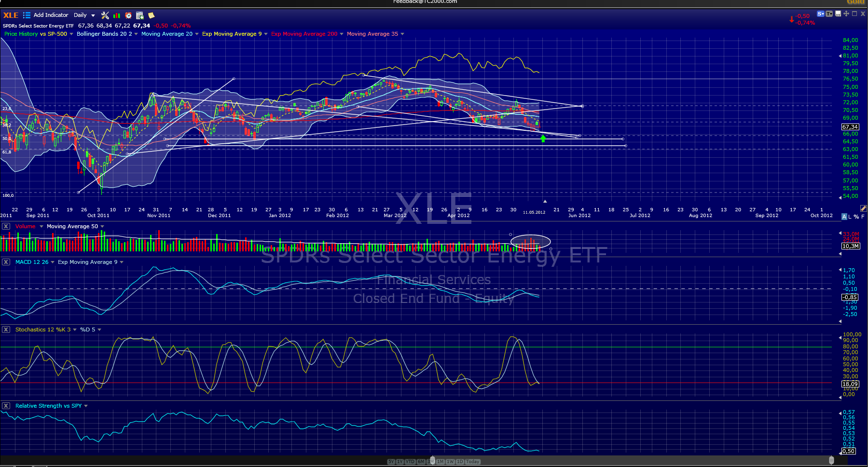This screenshot has width=868, height=467.
Task: Click the Exp Moving Average 200 label
Action: click(x=304, y=34)
